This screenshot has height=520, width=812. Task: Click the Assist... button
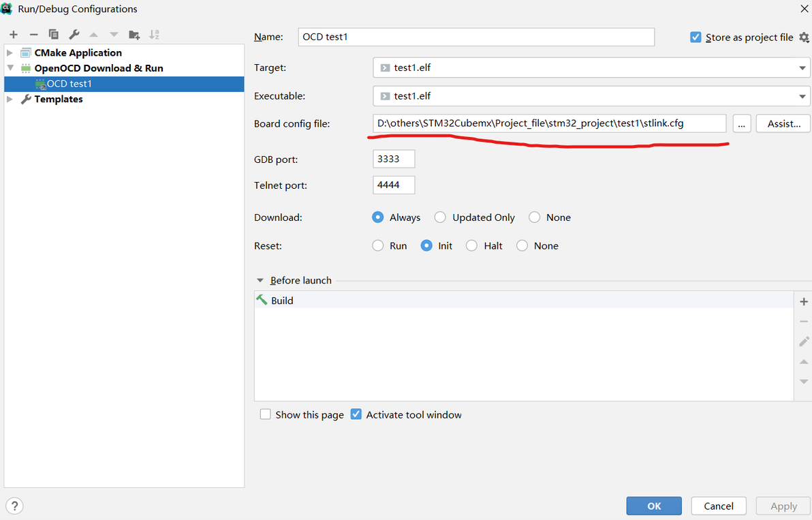(783, 123)
